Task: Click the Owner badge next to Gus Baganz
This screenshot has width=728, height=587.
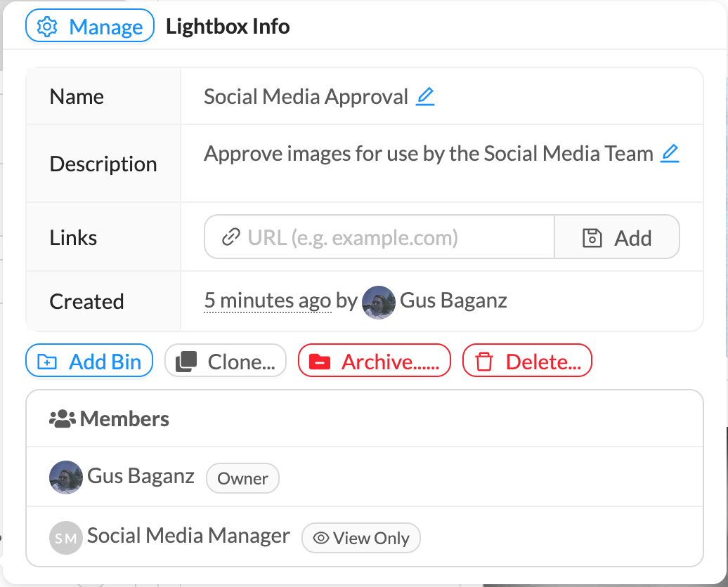Action: 242,478
